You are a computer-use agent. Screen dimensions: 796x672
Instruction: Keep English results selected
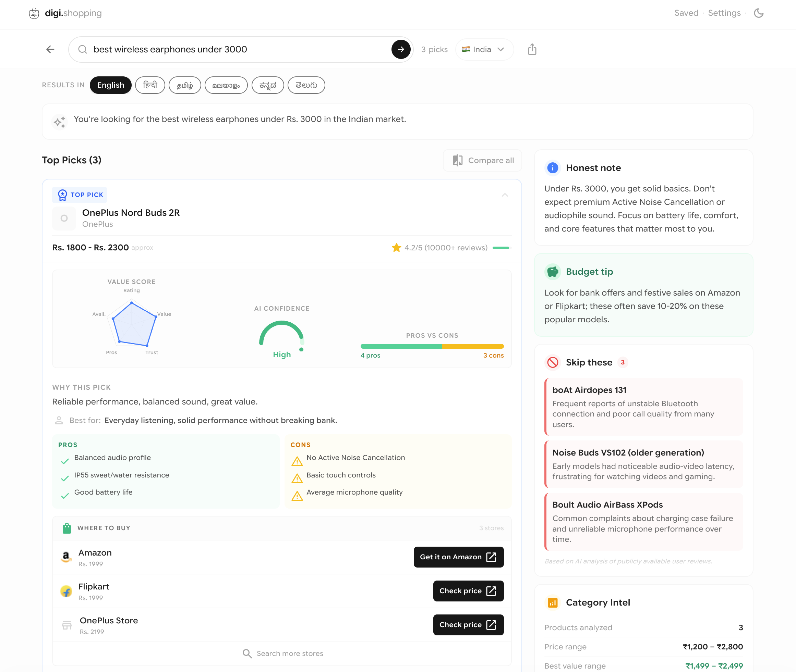pos(110,85)
